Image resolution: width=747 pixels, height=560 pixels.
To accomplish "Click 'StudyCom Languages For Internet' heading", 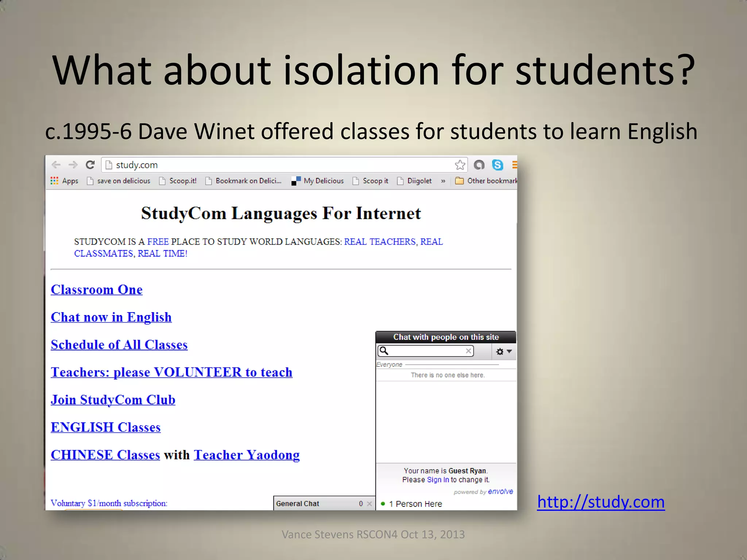I will 281,213.
